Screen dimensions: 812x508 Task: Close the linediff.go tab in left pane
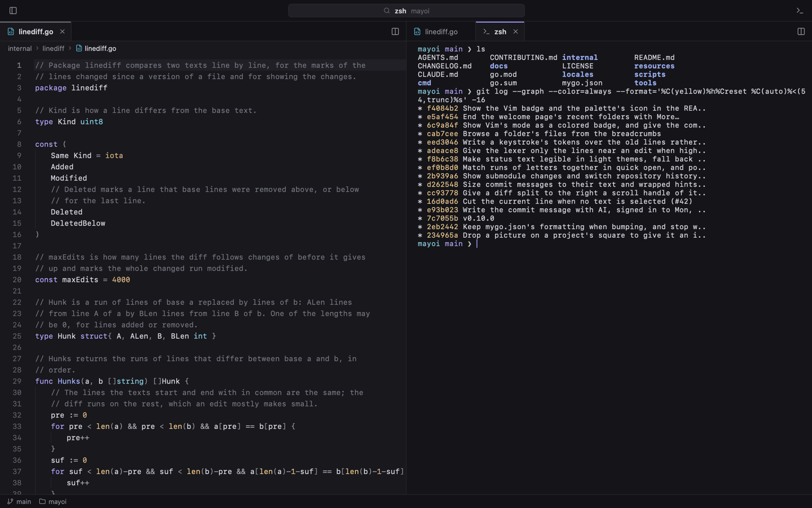click(62, 31)
